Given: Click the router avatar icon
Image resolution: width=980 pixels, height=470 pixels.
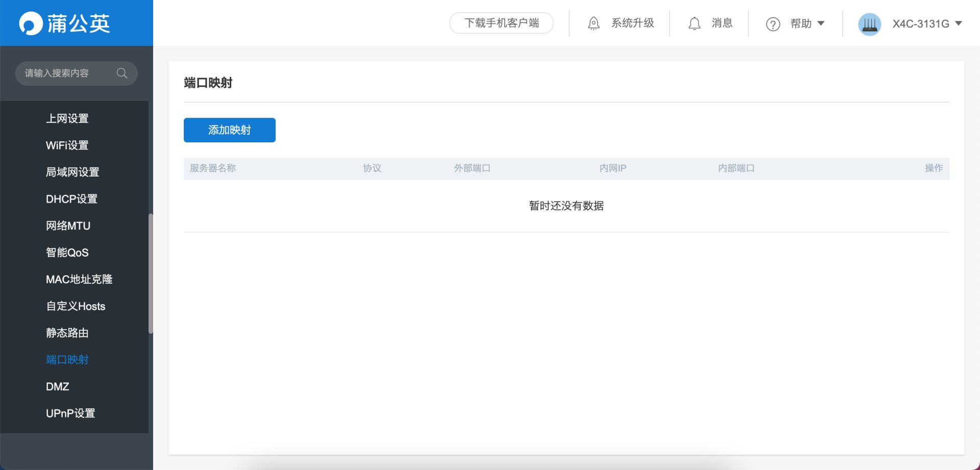Looking at the screenshot, I should [870, 23].
